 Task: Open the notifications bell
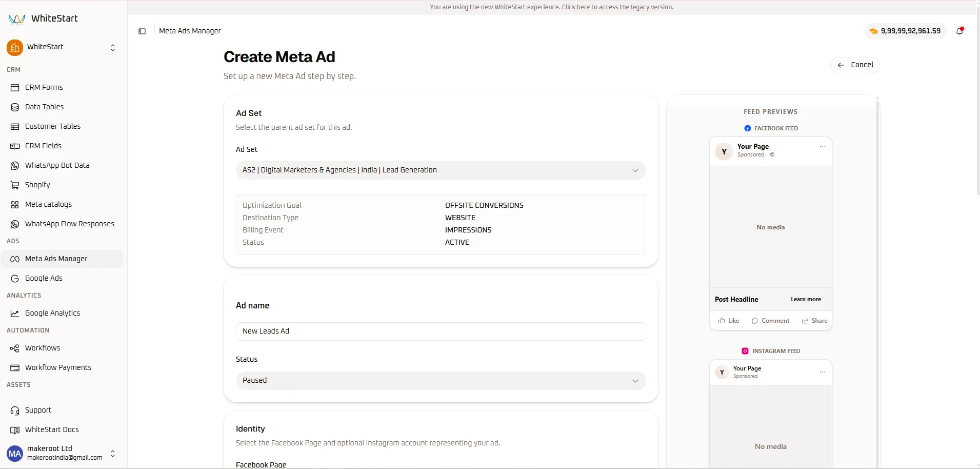pos(959,31)
